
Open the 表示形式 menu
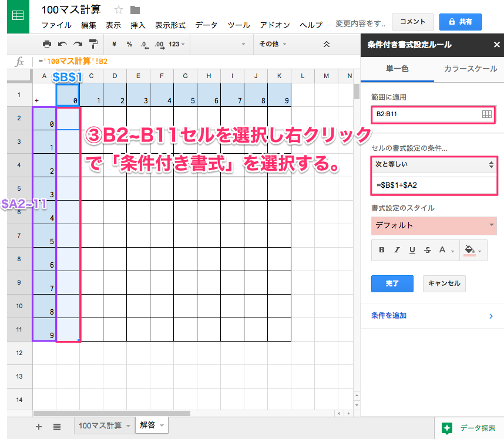[x=170, y=25]
